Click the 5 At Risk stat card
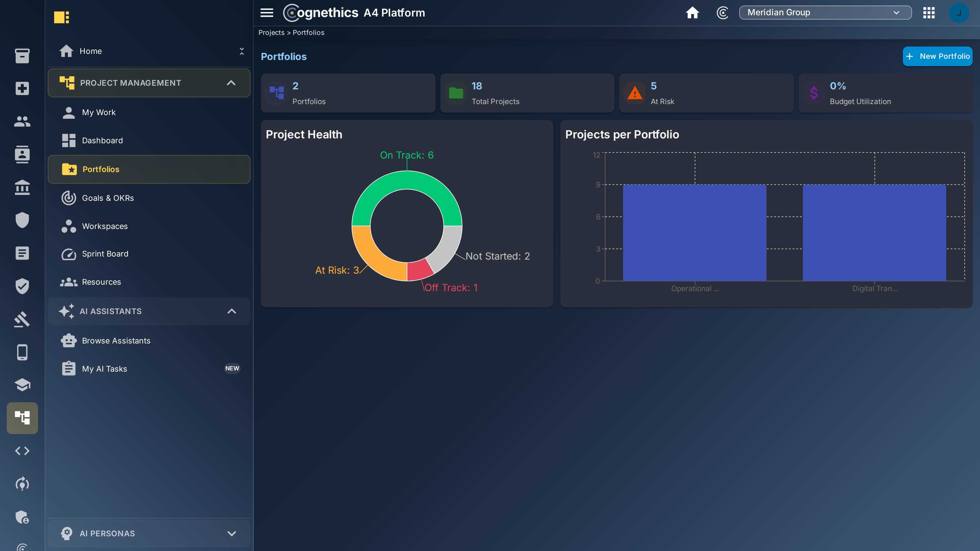Screen dimensions: 980x551 tap(706, 93)
